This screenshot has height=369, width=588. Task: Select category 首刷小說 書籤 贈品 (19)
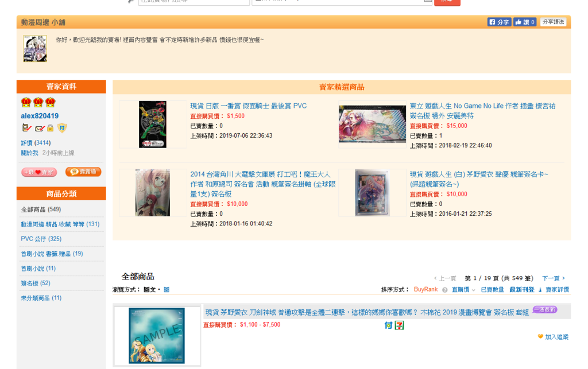(52, 254)
